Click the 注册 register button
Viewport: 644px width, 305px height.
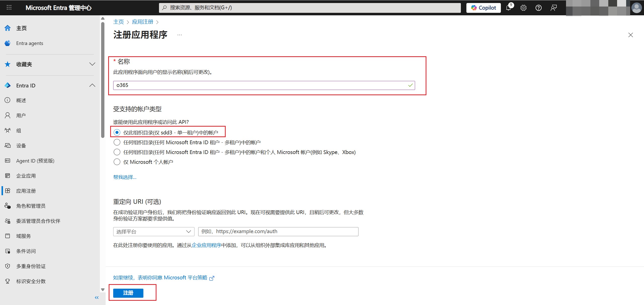point(128,293)
